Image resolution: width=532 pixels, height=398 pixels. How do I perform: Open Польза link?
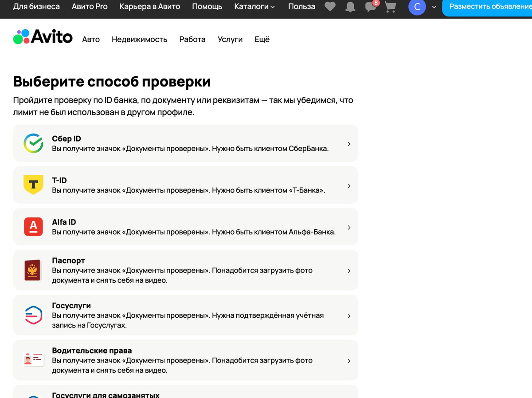click(x=301, y=7)
